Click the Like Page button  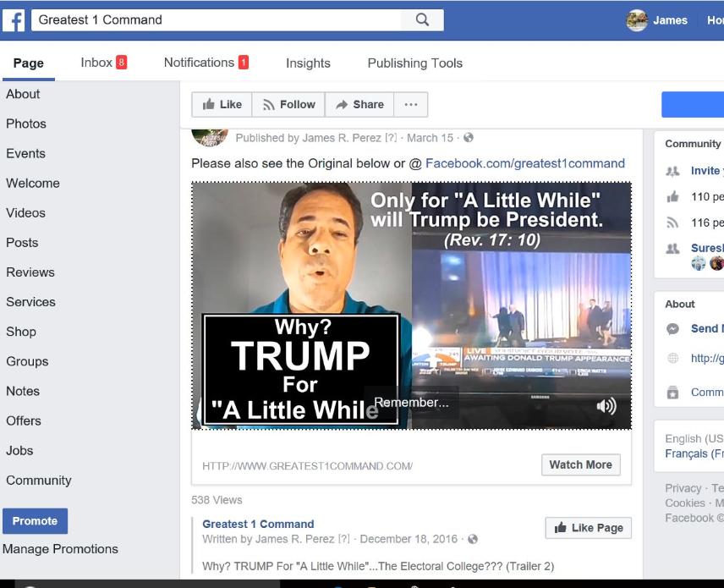click(x=589, y=528)
